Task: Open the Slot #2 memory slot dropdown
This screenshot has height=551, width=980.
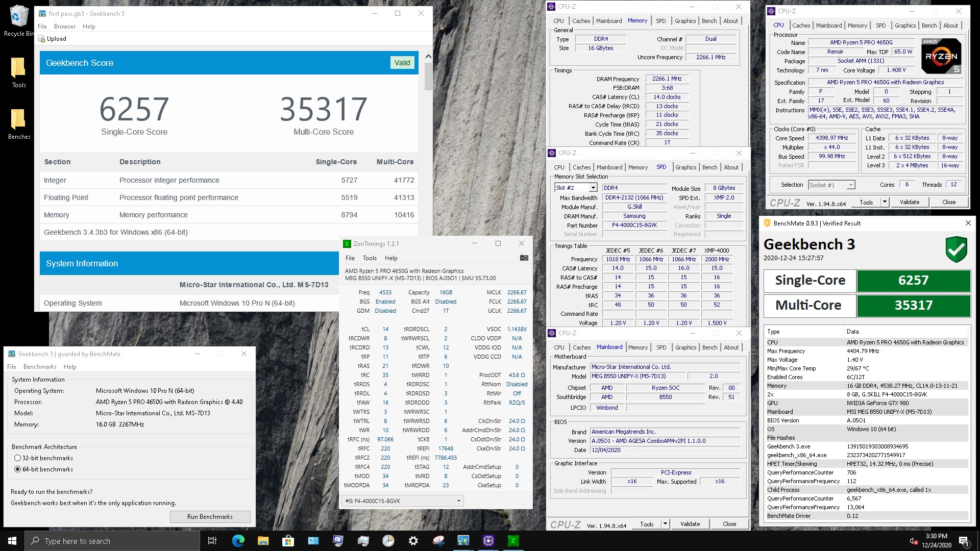Action: [593, 188]
